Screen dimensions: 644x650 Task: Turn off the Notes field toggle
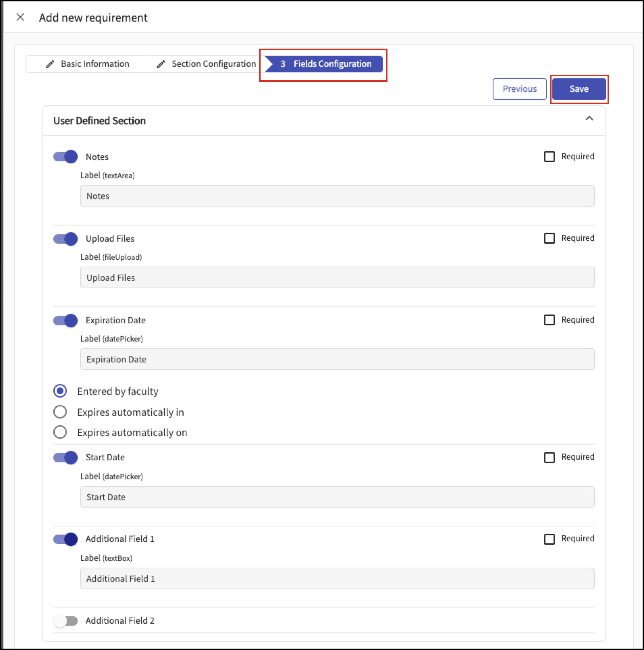point(65,157)
